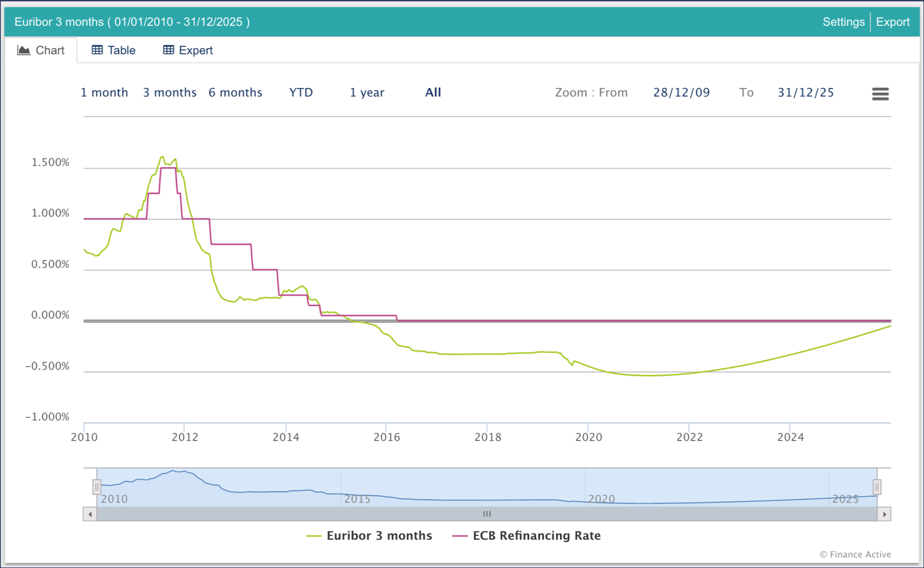Click the To date field 31/12/25

click(805, 93)
